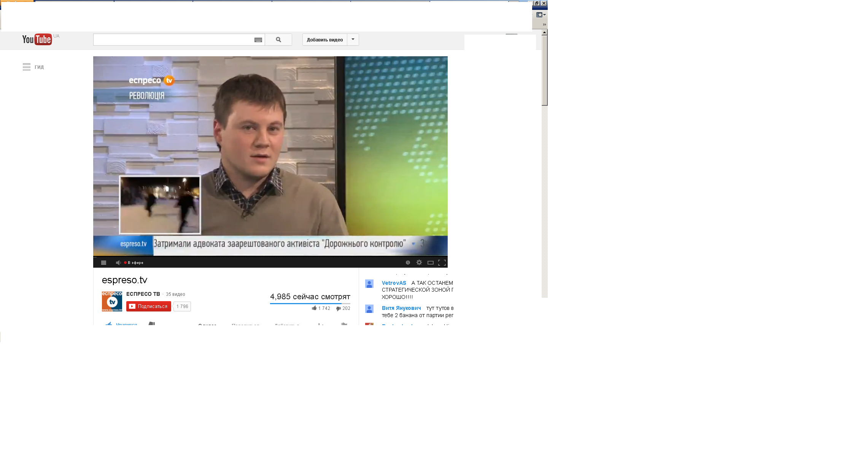Viewport: 868px width, 454px height.
Task: Click the avatar next to VetrovAS
Action: [369, 284]
